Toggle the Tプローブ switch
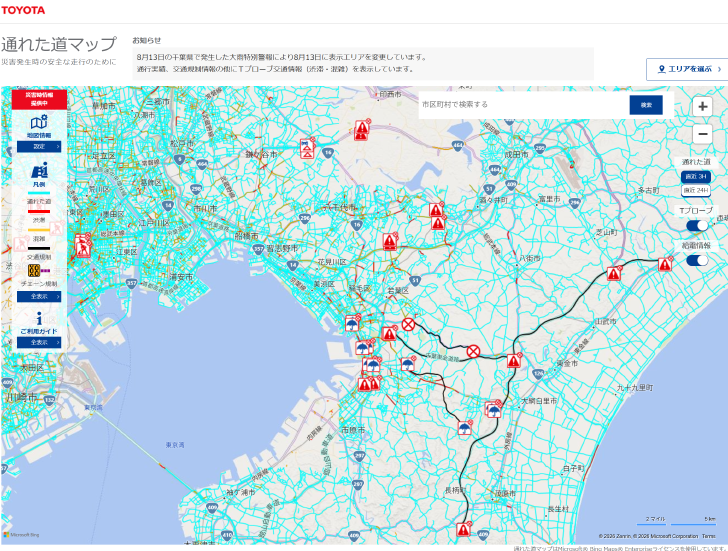728x551 pixels. pyautogui.click(x=697, y=226)
